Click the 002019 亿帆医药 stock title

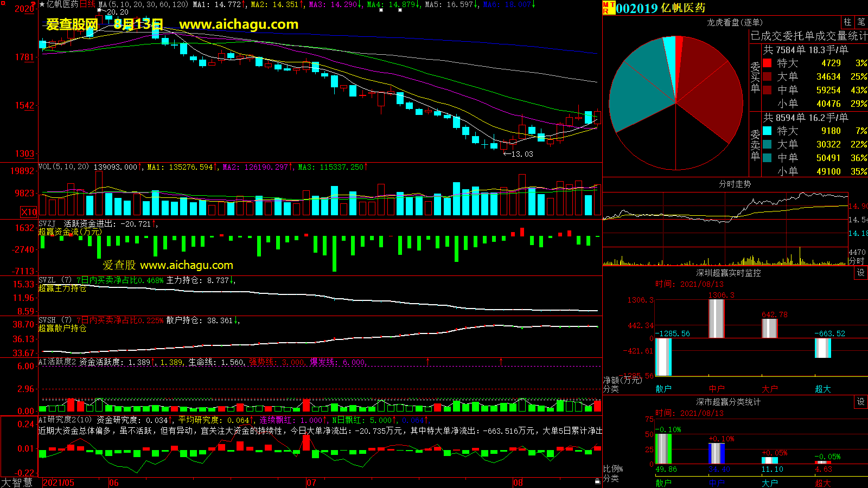660,8
